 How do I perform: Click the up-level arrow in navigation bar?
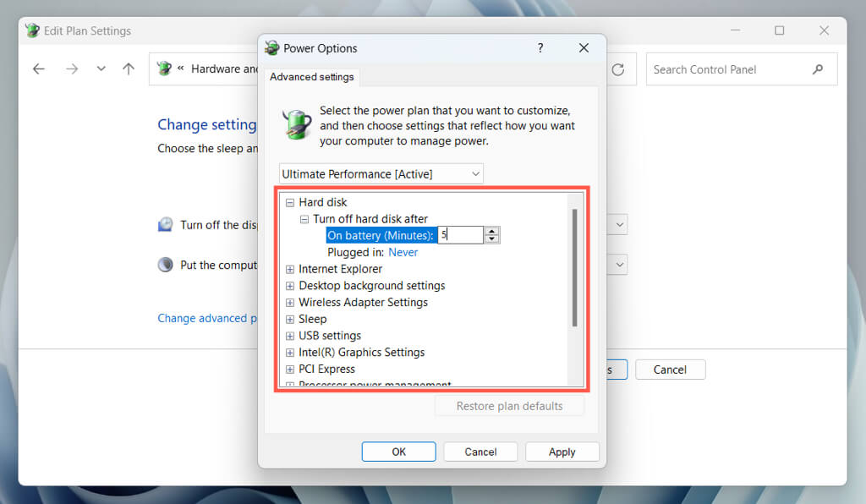click(x=128, y=69)
